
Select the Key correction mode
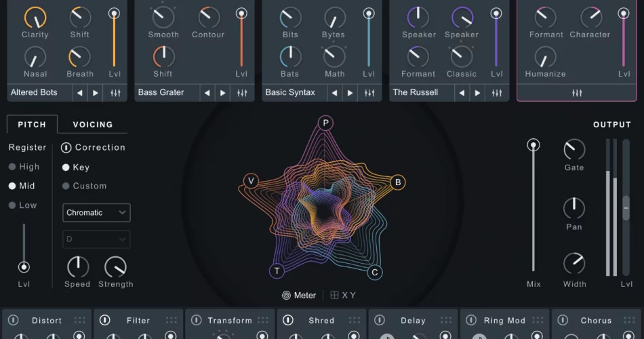(x=75, y=167)
